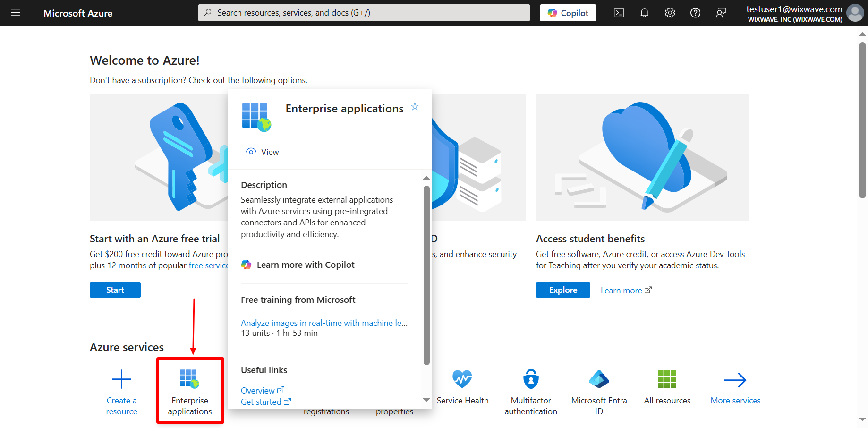Open the portal hamburger menu
This screenshot has width=868, height=428.
(x=16, y=13)
